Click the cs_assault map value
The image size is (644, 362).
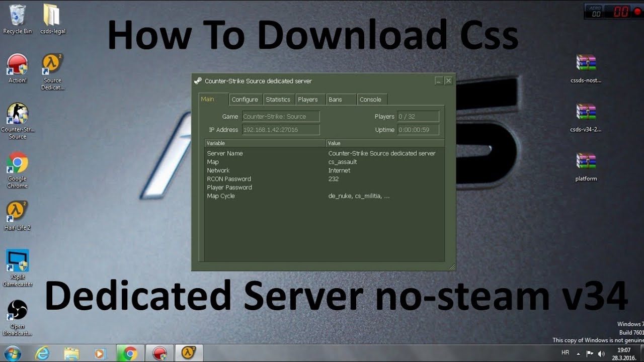pos(343,162)
